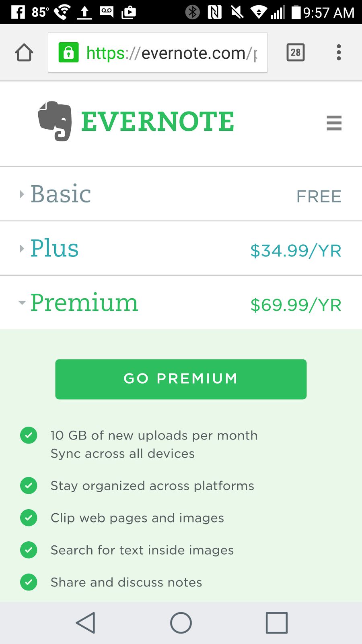
Task: Tap the checkmark beside 10 GB uploads
Action: [x=29, y=435]
